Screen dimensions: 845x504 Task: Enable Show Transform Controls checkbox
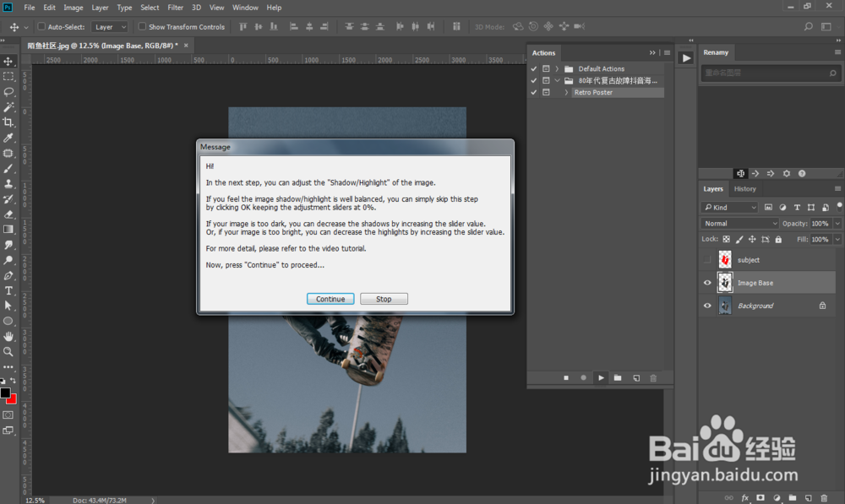(x=142, y=26)
